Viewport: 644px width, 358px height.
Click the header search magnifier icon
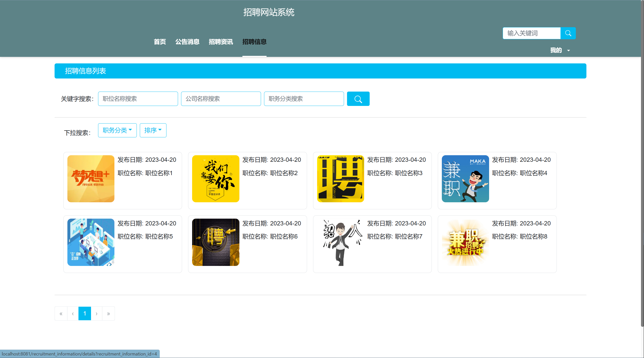pos(568,33)
